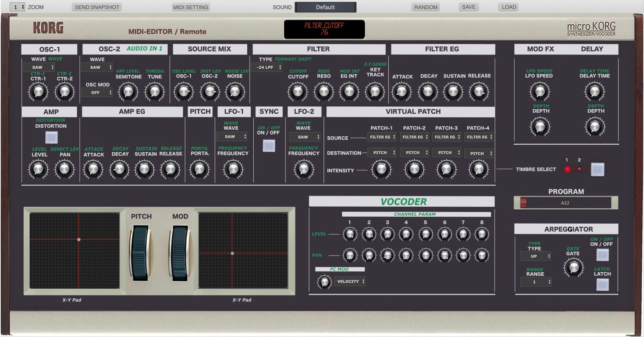
Task: Click the AMP LEVEL knob
Action: [38, 169]
